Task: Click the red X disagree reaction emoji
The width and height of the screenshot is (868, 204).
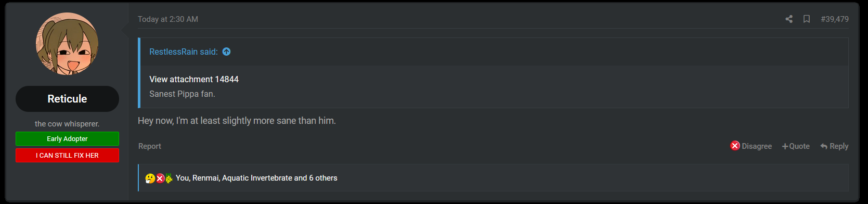Action: point(160,178)
